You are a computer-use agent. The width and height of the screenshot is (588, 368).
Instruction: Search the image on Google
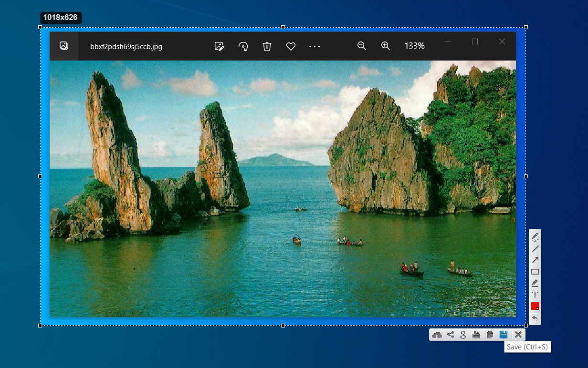[463, 335]
